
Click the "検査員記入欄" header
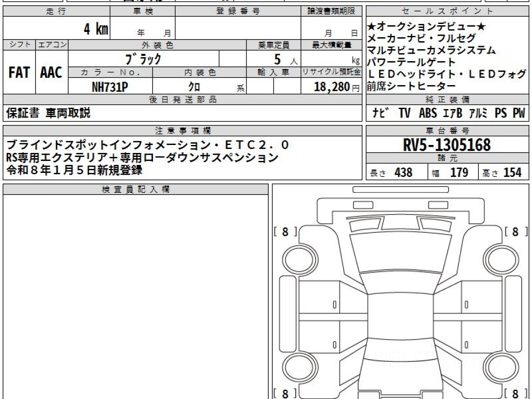(x=136, y=189)
